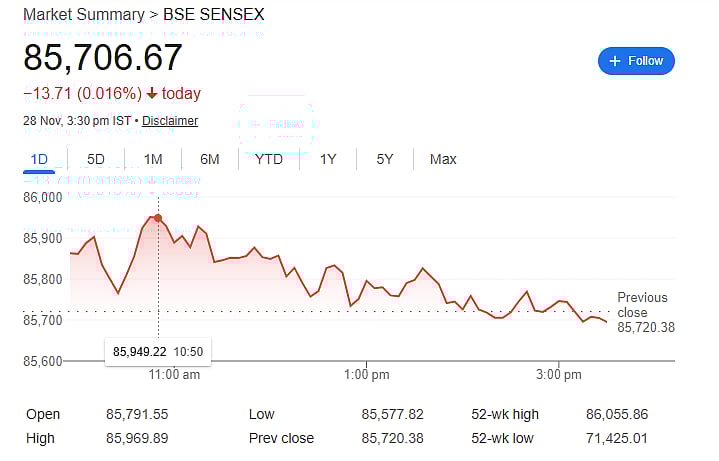Click the Previous close label on chart
The width and height of the screenshot is (719, 461).
(x=642, y=304)
